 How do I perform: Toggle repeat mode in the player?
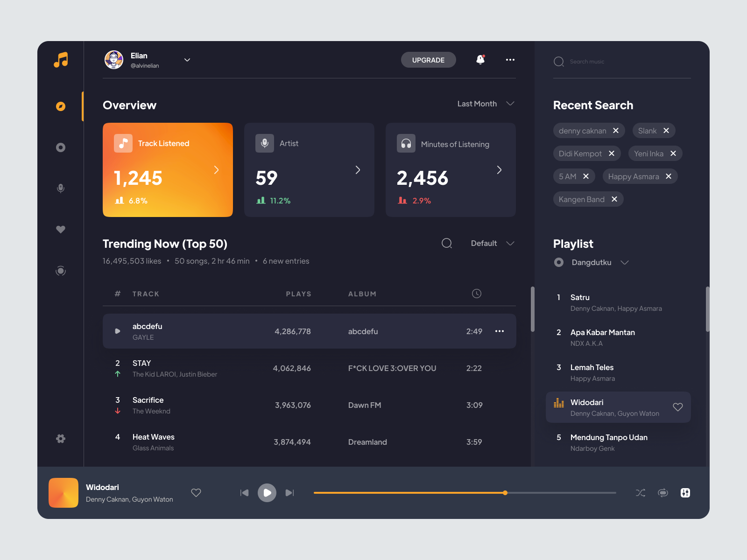tap(662, 493)
